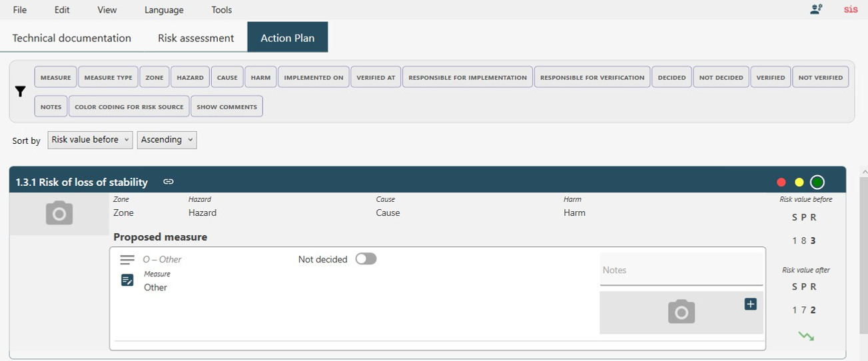868x361 pixels.
Task: Open the Risk value before sort dropdown
Action: [90, 140]
